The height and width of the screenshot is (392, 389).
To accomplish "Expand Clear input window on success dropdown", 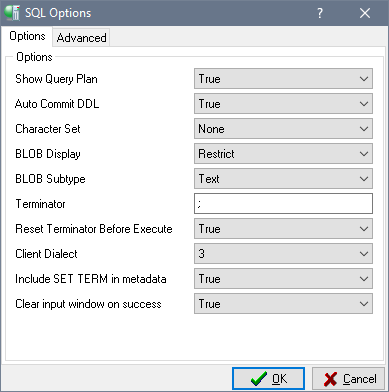I will pos(283,304).
